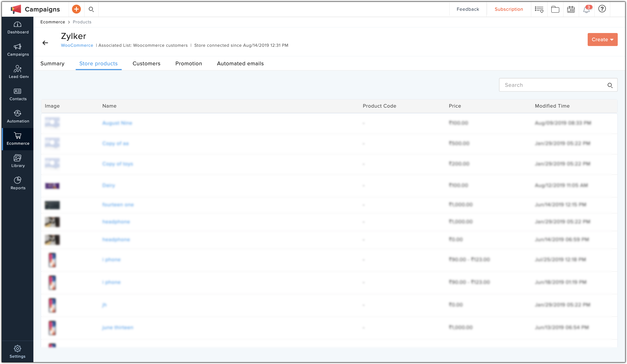Go to Dashboard in sidebar

(x=18, y=28)
